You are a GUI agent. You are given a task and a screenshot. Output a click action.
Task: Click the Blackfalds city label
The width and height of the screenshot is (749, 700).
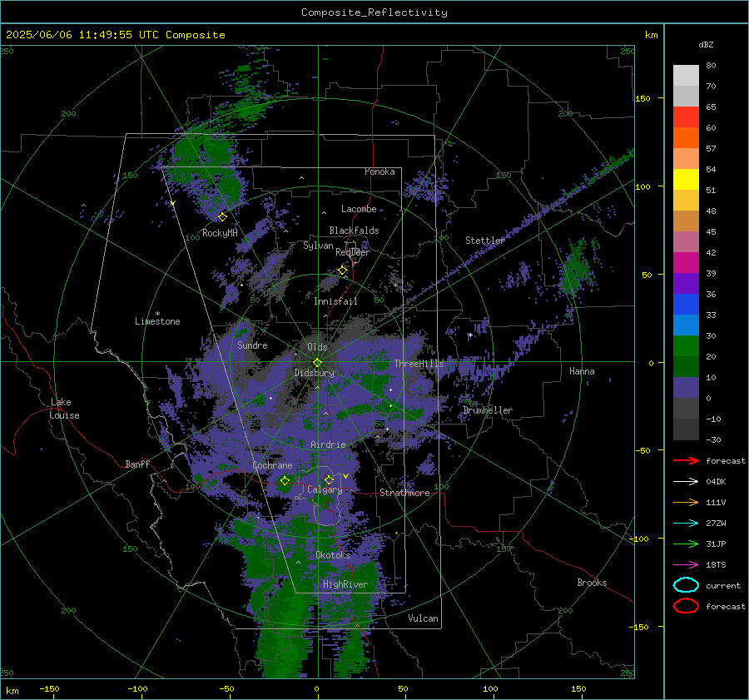[x=354, y=231]
